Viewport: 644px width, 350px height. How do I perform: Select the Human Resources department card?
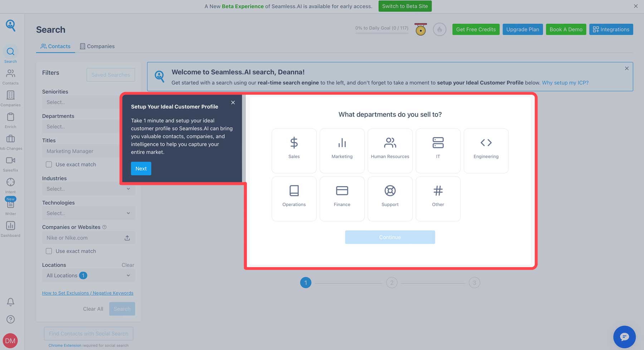tap(390, 150)
